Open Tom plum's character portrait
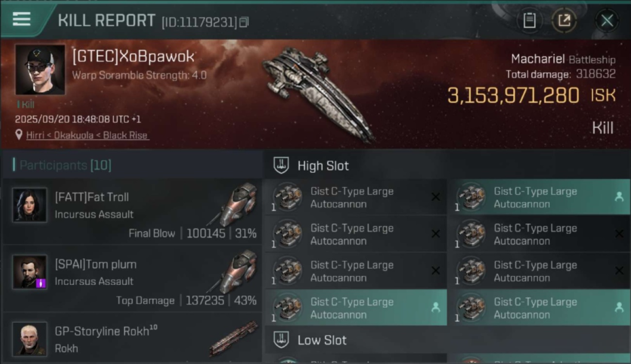This screenshot has width=631, height=364. point(30,272)
